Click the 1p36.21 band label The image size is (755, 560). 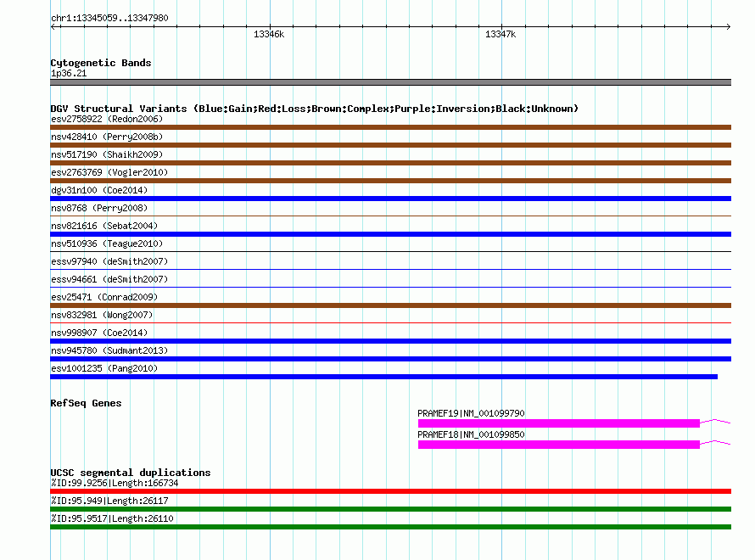(69, 73)
